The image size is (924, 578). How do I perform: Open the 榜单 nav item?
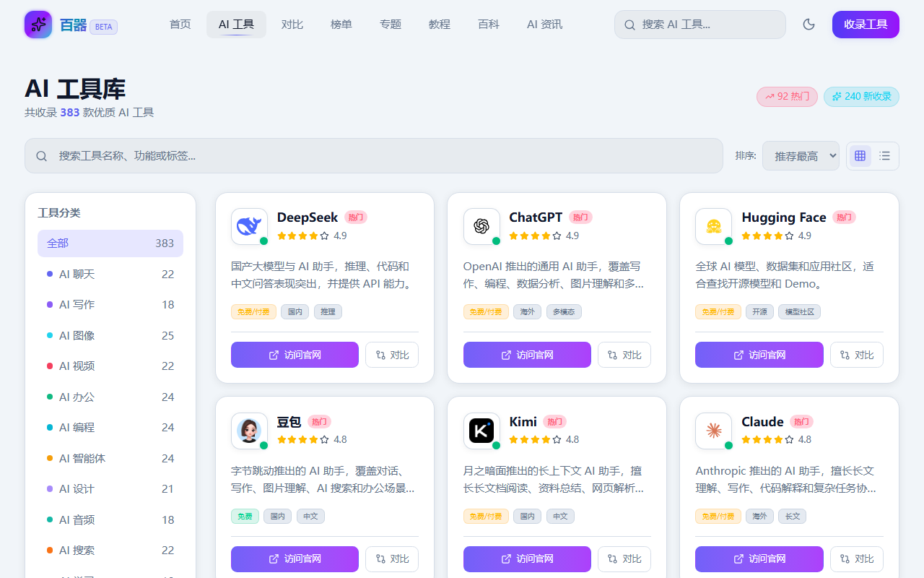tap(341, 25)
